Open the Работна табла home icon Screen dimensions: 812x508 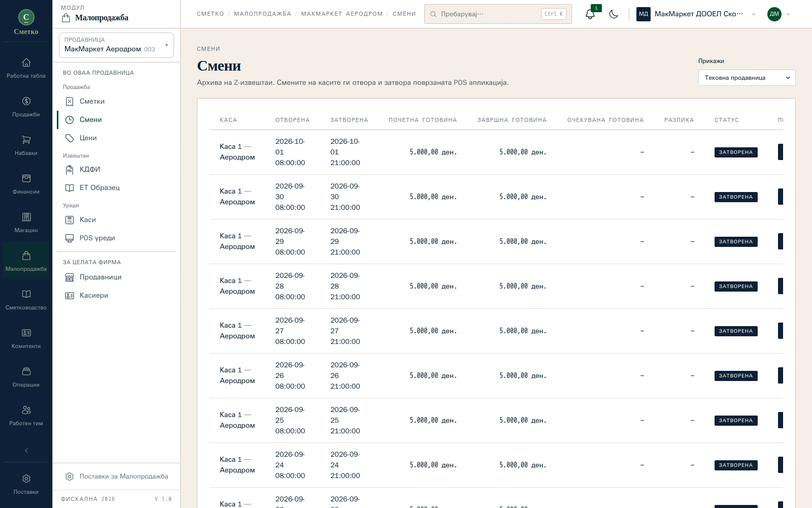tap(26, 69)
